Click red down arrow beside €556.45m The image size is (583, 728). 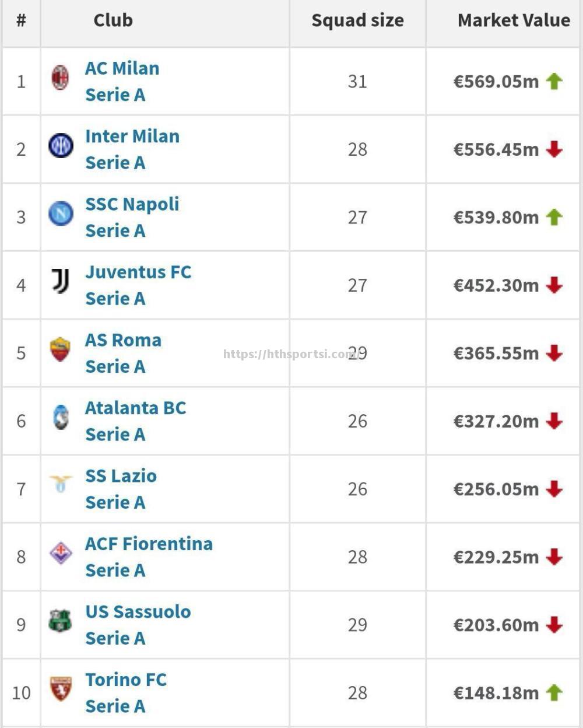pos(554,149)
